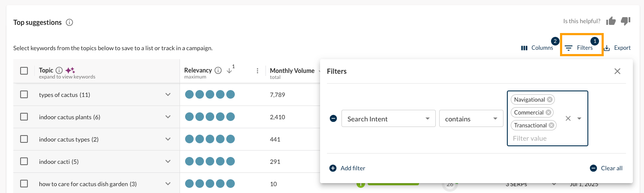Viewport: 644px width, 193px height.
Task: Open the Columns menu
Action: click(x=537, y=48)
